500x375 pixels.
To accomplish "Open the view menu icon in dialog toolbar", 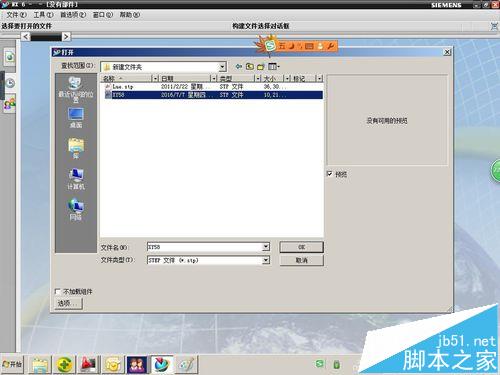I will pyautogui.click(x=274, y=66).
